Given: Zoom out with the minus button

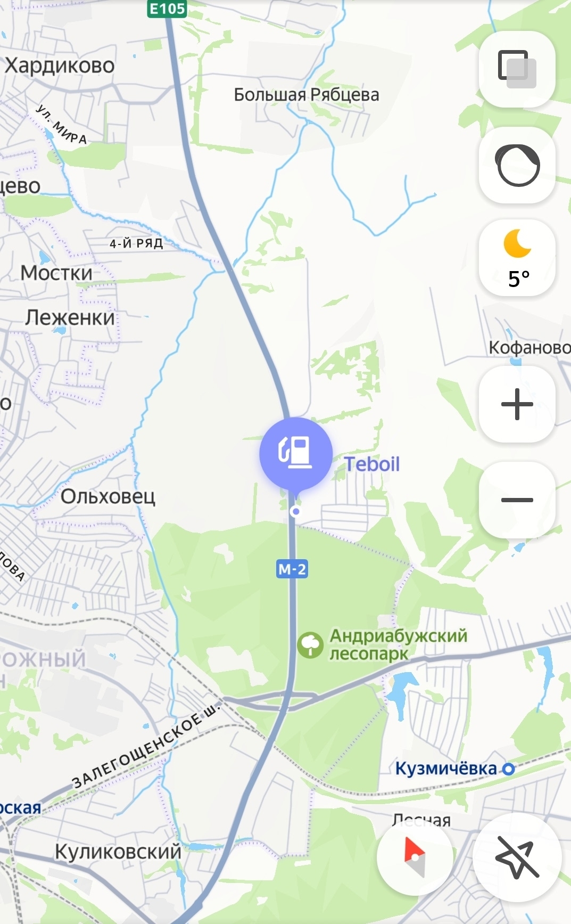Looking at the screenshot, I should [517, 500].
